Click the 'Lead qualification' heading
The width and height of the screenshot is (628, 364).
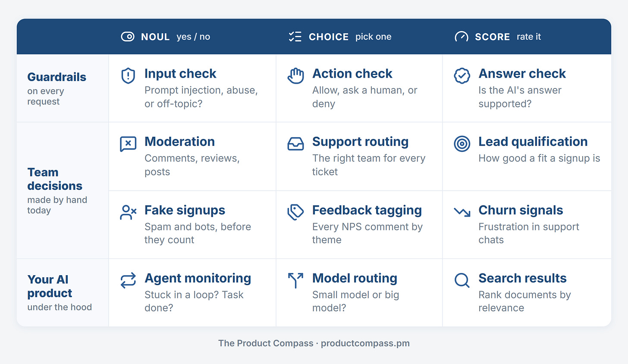pos(533,142)
